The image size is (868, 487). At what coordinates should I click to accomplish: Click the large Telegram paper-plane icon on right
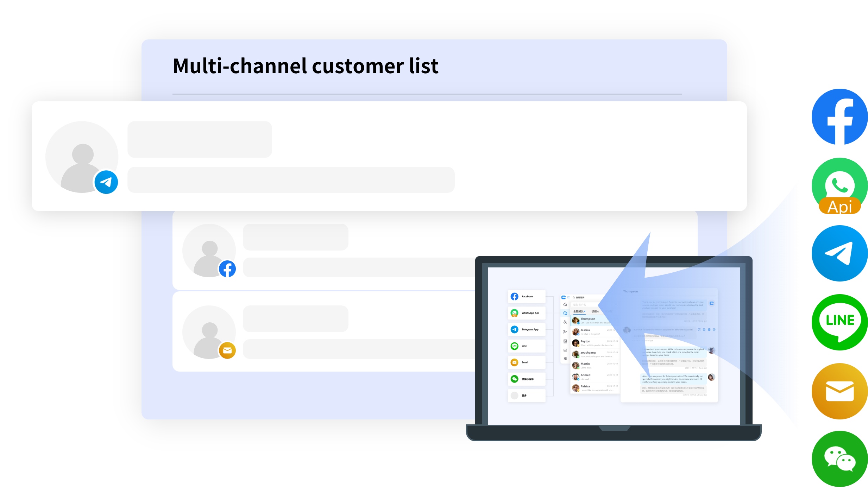[839, 253]
